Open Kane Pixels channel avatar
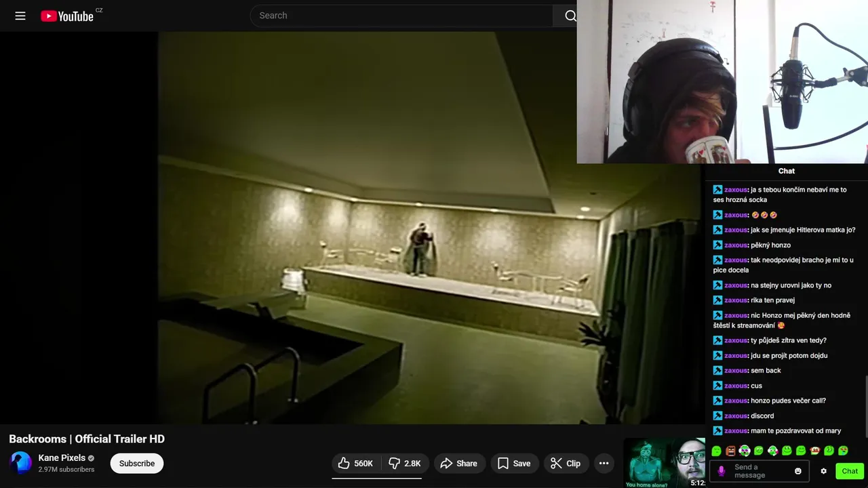Screen dimensions: 868x488 click(x=21, y=463)
